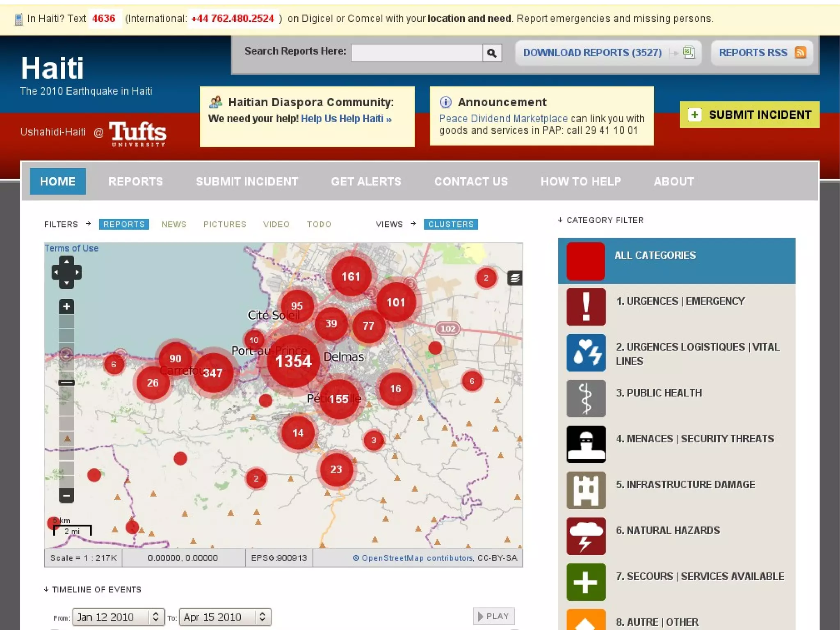
Task: Select the Infrastructure Damage castle icon
Action: tap(586, 490)
